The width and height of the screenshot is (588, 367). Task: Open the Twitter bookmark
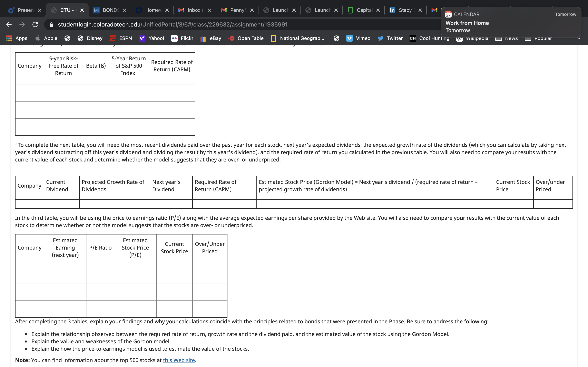point(390,38)
